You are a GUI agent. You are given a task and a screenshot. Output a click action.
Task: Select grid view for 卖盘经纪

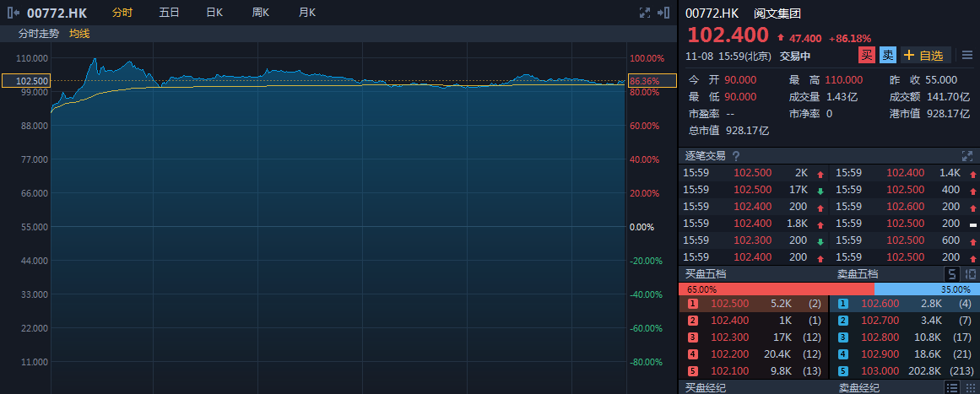(969, 388)
